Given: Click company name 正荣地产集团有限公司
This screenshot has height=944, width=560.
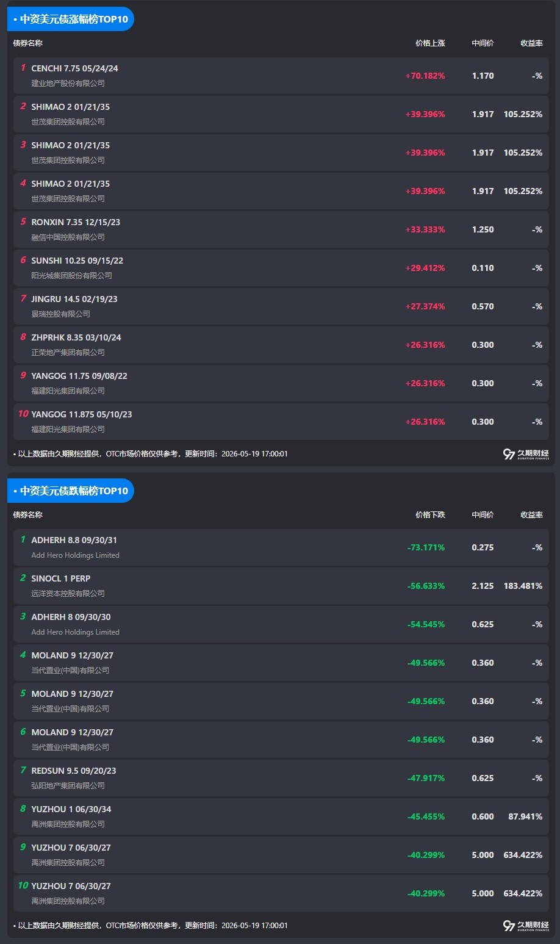Looking at the screenshot, I should point(68,353).
